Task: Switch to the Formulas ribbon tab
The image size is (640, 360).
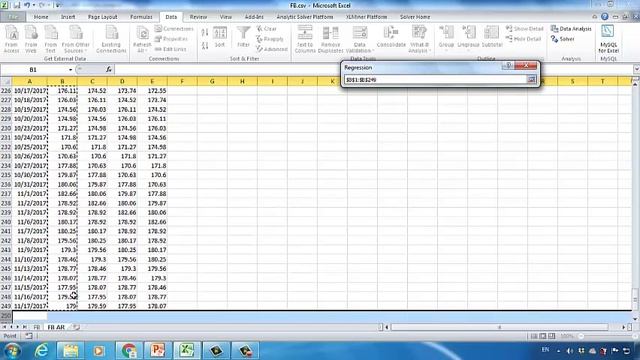Action: [x=141, y=17]
